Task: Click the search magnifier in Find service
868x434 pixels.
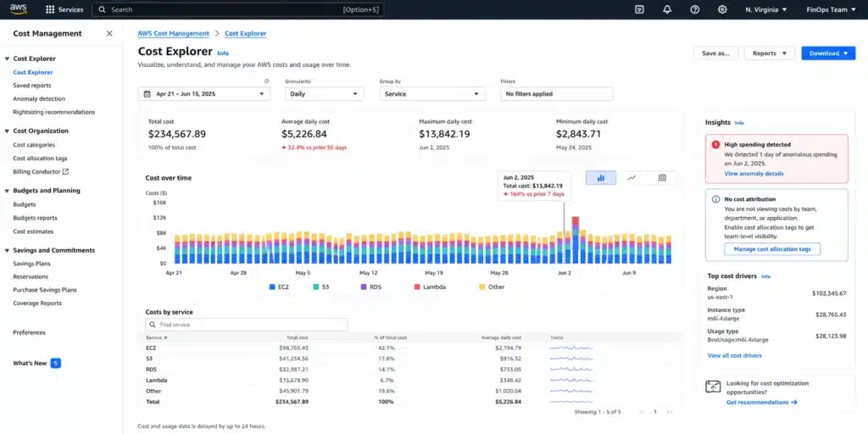Action: (x=152, y=325)
